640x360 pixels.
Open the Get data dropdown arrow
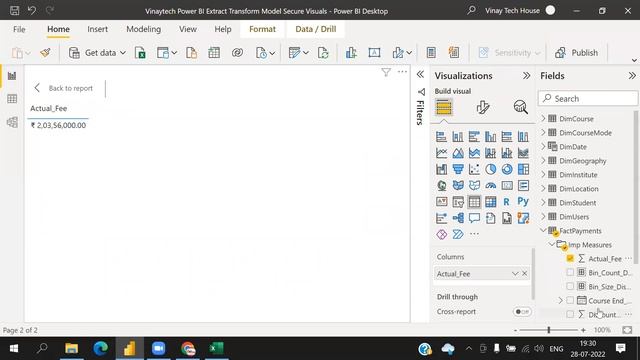(x=122, y=53)
